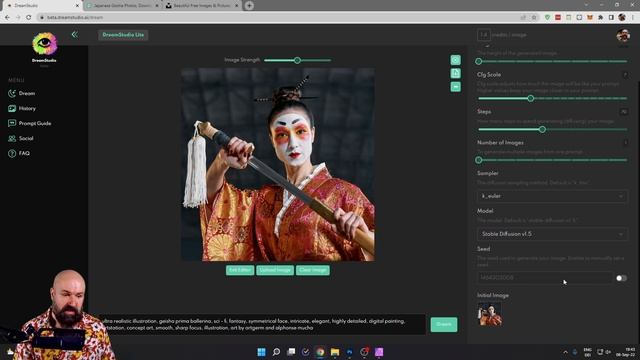Viewport: 640px width, 360px height.
Task: Click the Seed number input field
Action: click(x=545, y=278)
